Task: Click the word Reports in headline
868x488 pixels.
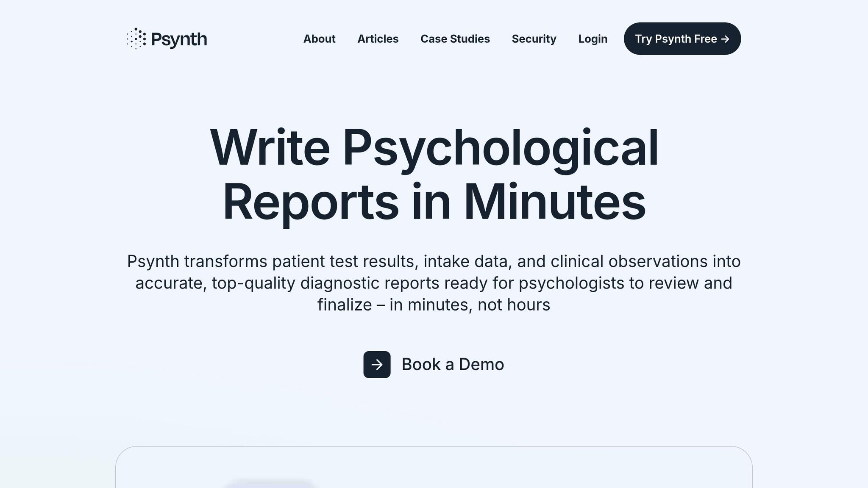Action: [311, 202]
